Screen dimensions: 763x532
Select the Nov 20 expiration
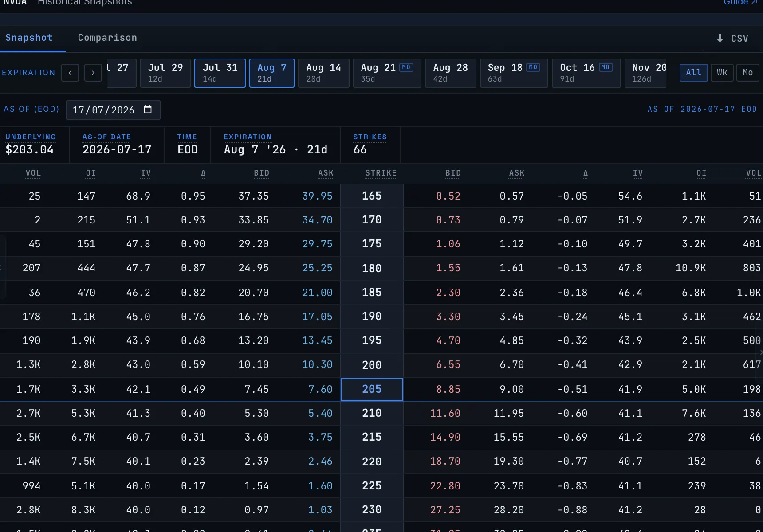(646, 73)
